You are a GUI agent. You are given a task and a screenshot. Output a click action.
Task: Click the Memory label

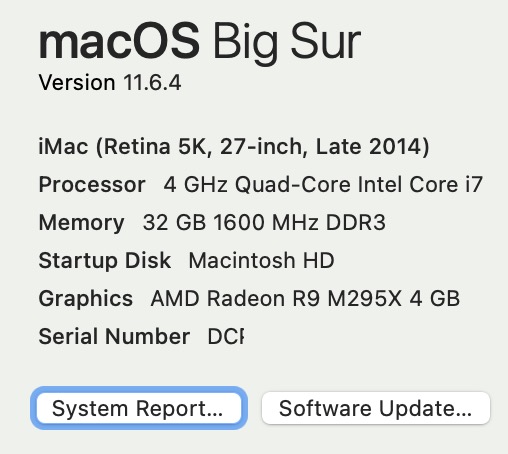tap(82, 223)
